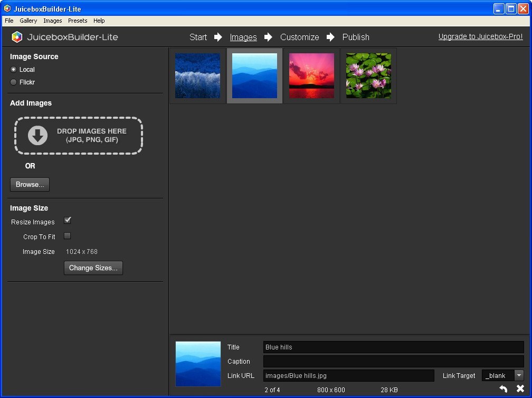Click the Browse button to add images
Screen dimensions: 532x398
click(x=30, y=184)
